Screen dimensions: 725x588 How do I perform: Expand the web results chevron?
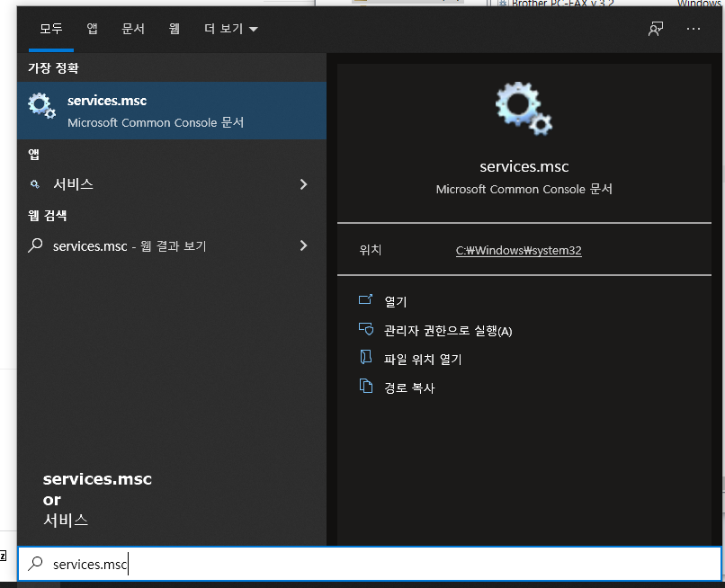tap(303, 245)
